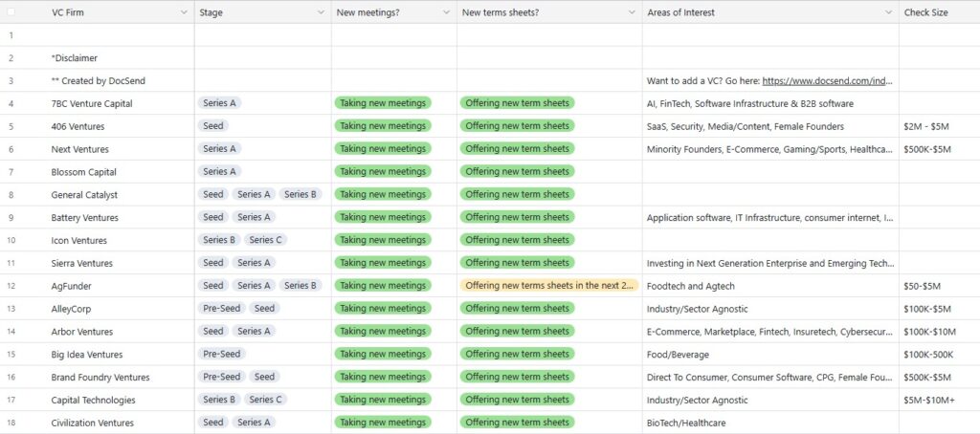
Task: Click Taking new meetings tag for Capital Technologies
Action: coord(383,399)
